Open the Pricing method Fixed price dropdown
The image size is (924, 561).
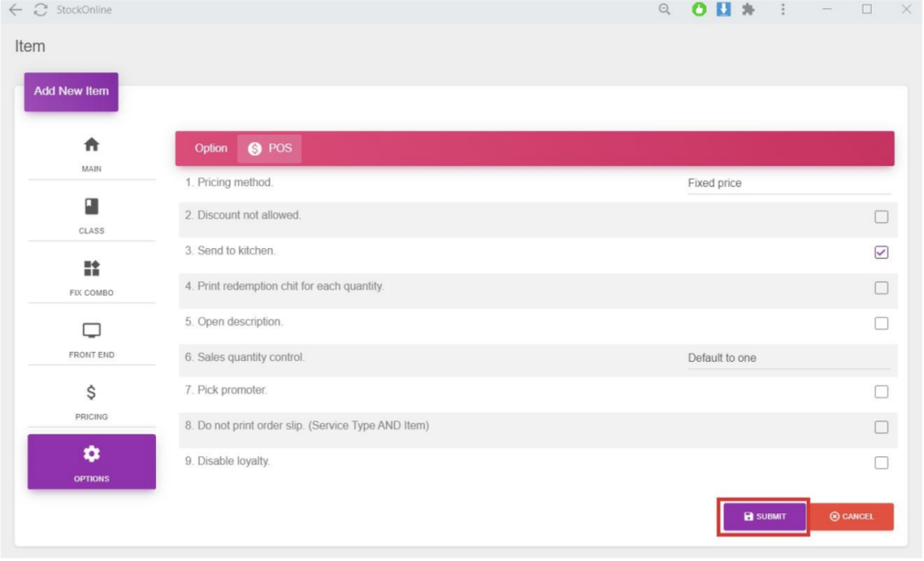[788, 183]
